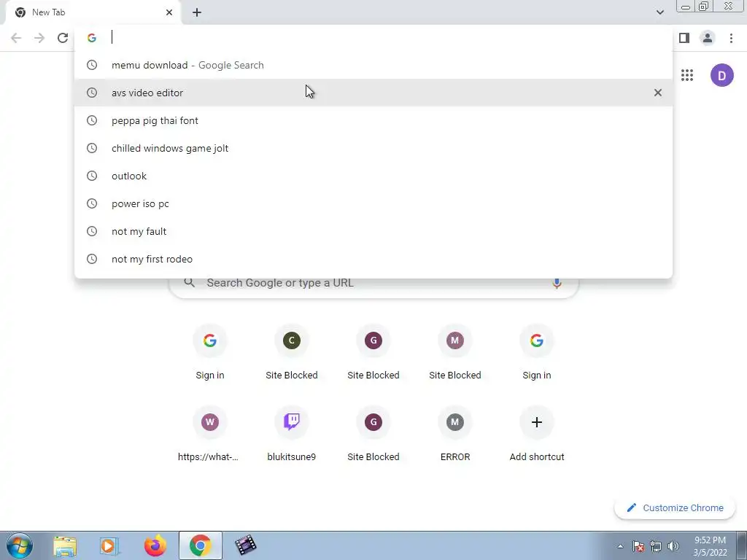Click the Google icon in address bar
Screen dimensions: 747x560
(92, 38)
